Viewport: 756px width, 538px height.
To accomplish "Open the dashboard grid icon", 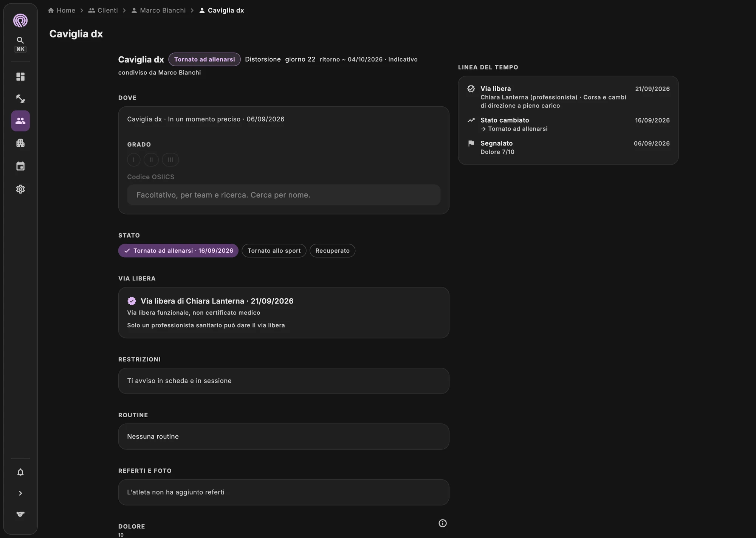I will [x=20, y=77].
